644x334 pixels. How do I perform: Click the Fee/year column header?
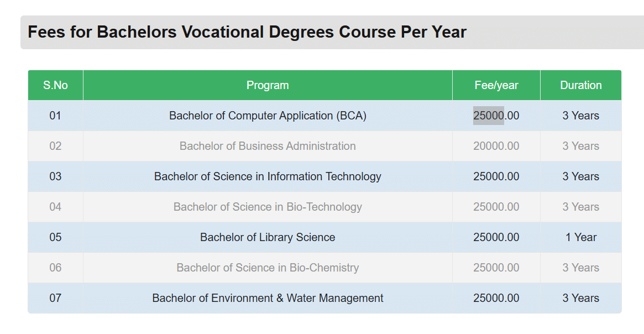[496, 85]
